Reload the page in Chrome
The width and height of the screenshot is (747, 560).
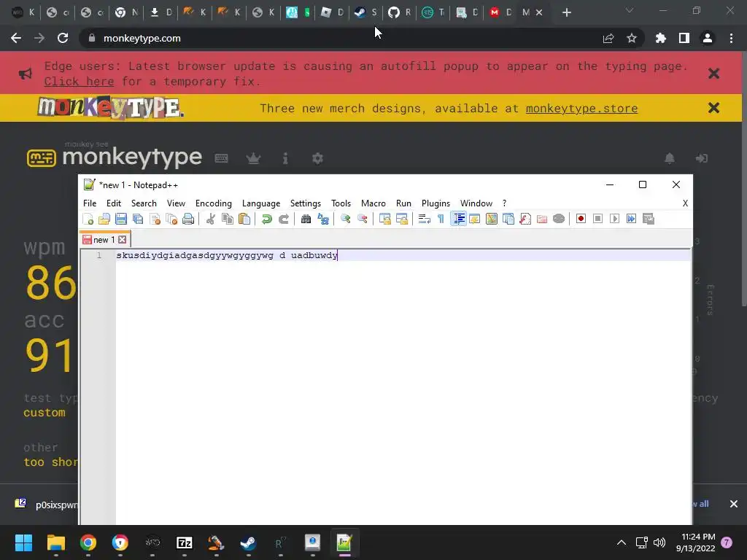pos(63,38)
